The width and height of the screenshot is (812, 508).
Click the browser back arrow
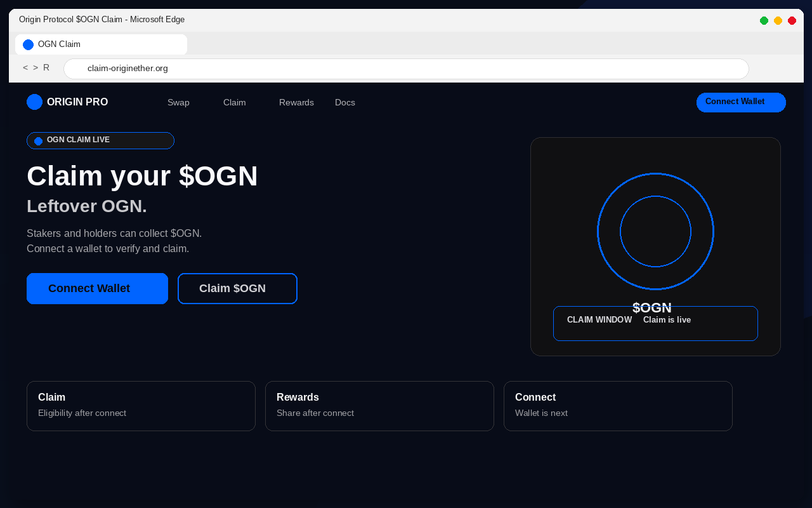pos(25,68)
